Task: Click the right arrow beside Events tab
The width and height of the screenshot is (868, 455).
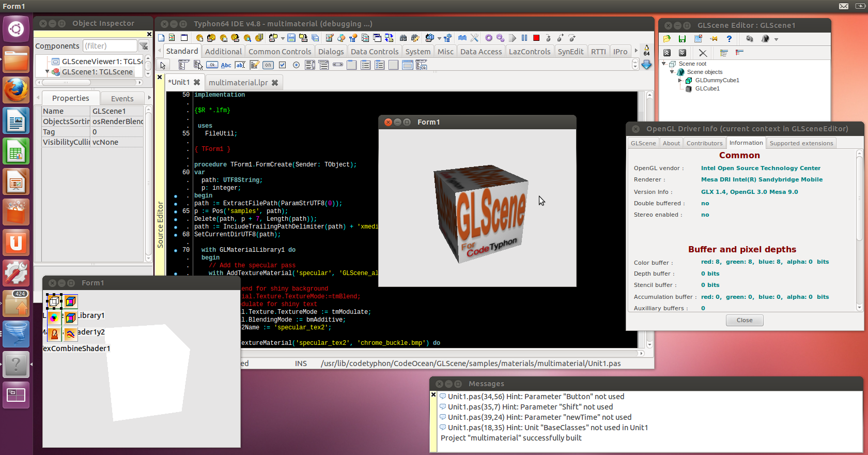Action: (x=149, y=98)
